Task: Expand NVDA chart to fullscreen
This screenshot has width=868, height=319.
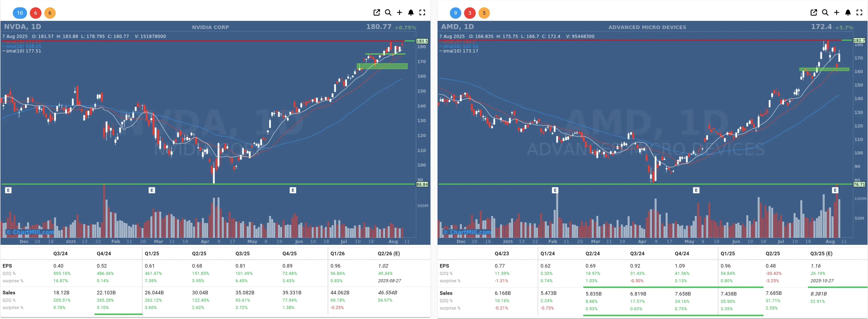Action: tap(422, 13)
